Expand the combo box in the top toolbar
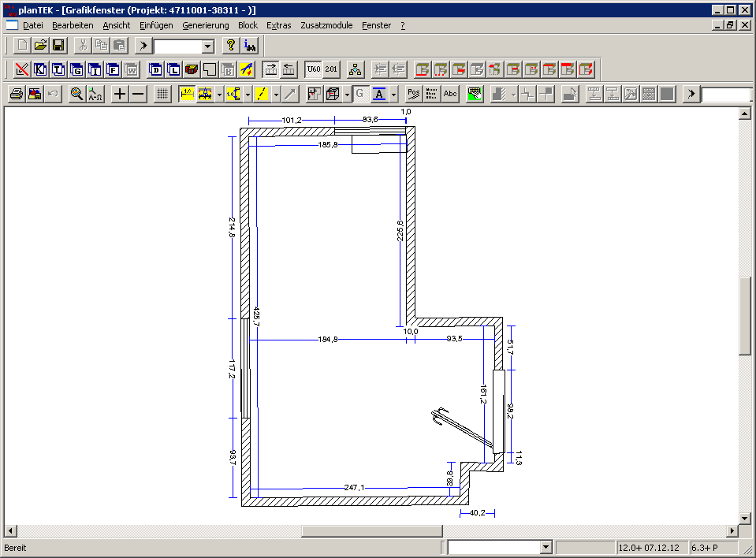Viewport: 756px width, 558px height. (x=208, y=46)
